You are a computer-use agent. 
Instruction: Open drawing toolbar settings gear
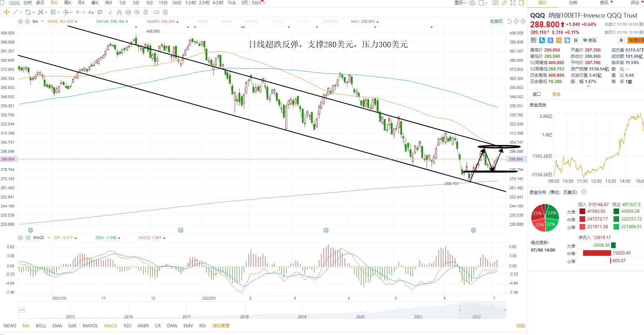165,12
